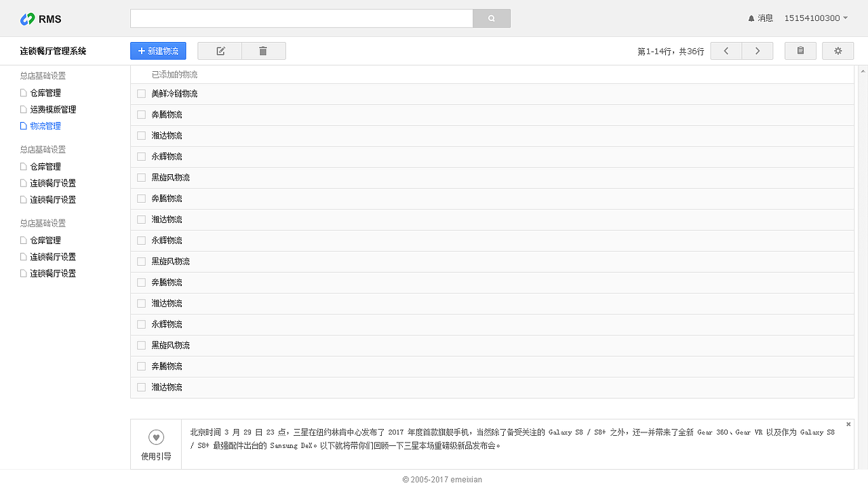
Task: Tick the checkbox of the topmost 奔腾物流 row
Action: pyautogui.click(x=141, y=115)
